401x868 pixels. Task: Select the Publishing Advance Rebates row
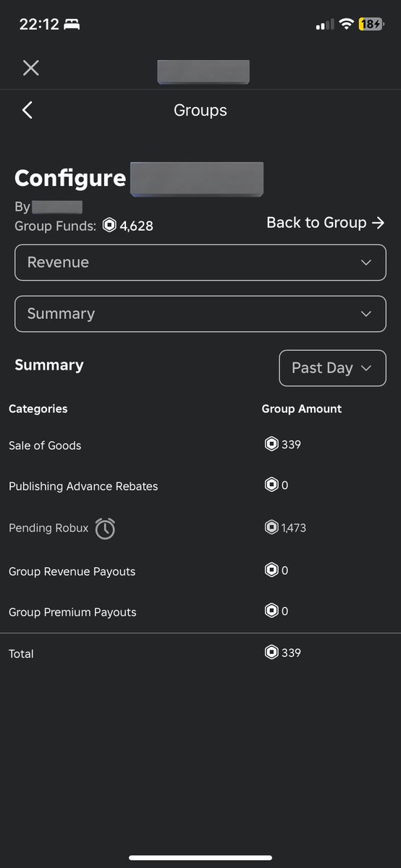coord(200,486)
